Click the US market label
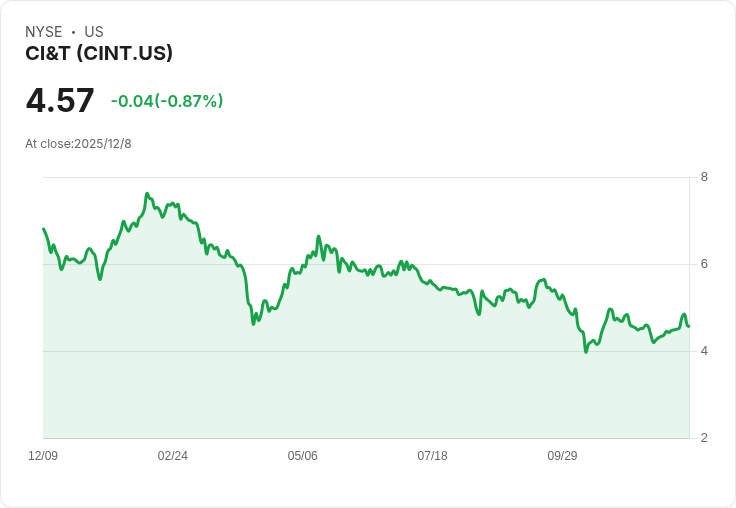Screen dimensions: 736x508 [x=94, y=32]
